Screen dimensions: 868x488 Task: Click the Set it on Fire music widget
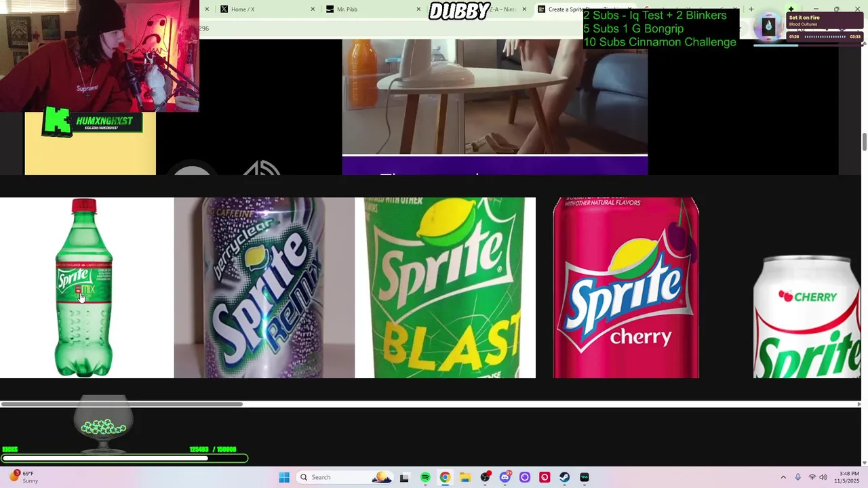pos(809,27)
